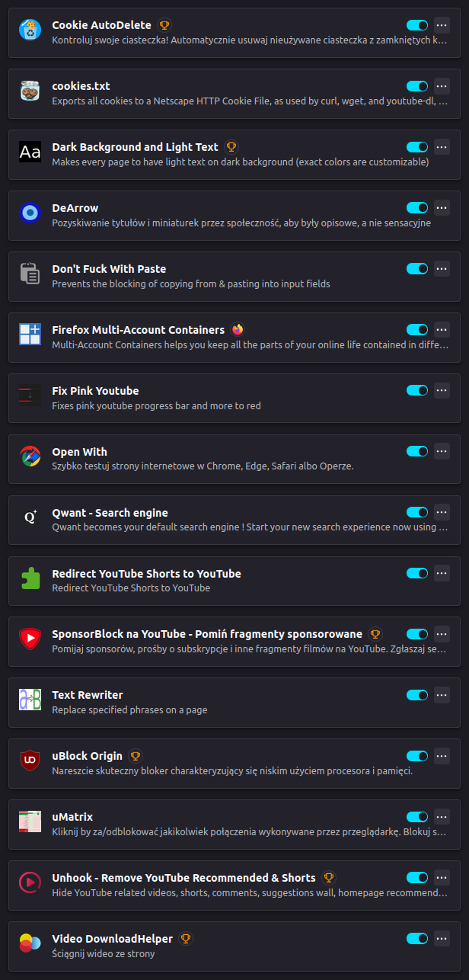The image size is (469, 980).
Task: Switch off the Open With extension
Action: [x=417, y=452]
